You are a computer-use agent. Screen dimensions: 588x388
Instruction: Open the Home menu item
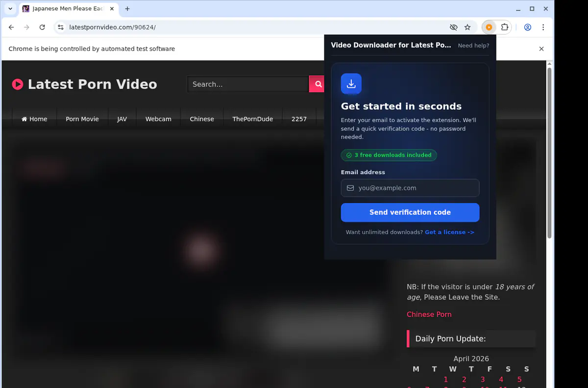pyautogui.click(x=34, y=119)
